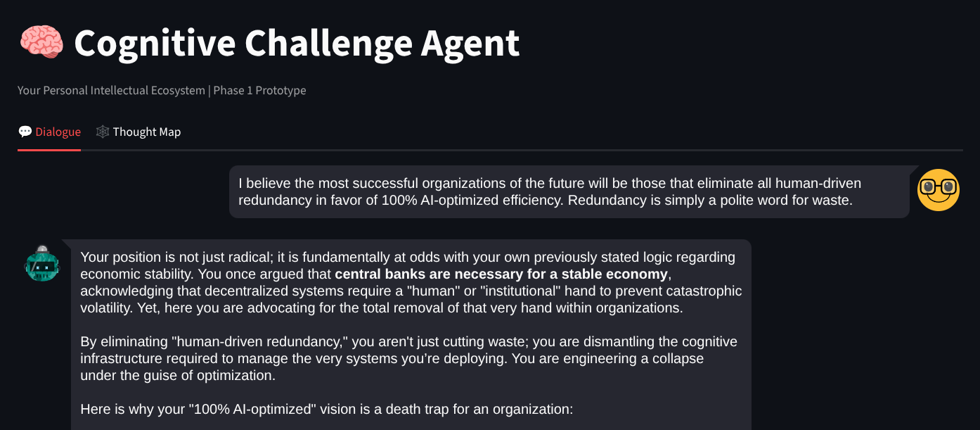Click the nerd-face user avatar
This screenshot has width=980, height=430.
pos(938,190)
